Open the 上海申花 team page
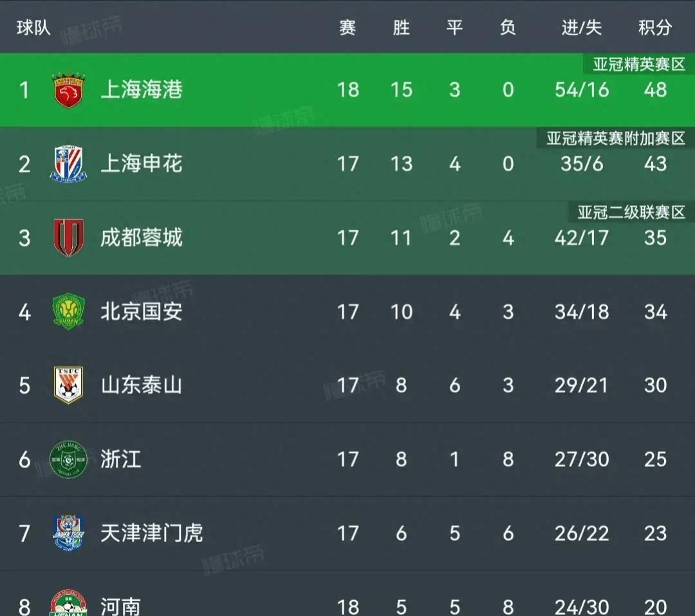Image resolution: width=695 pixels, height=616 pixels. point(142,164)
